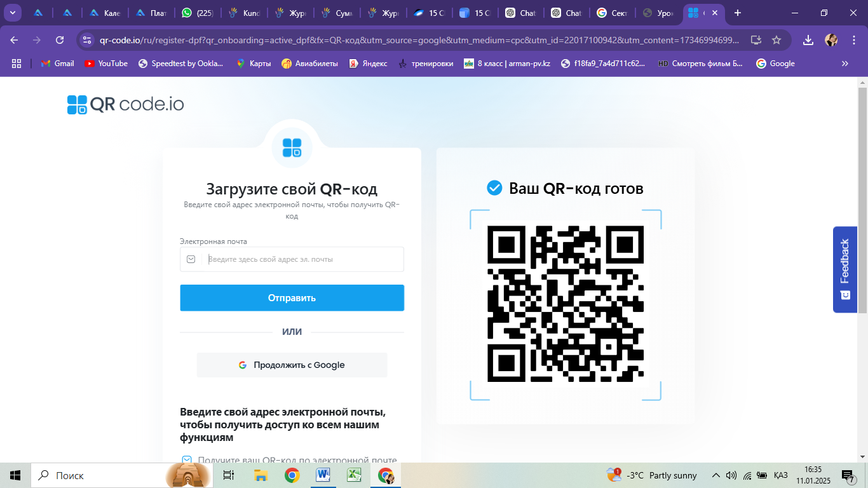Click the install app icon in address bar
Screen dimensions: 868x488
point(756,40)
